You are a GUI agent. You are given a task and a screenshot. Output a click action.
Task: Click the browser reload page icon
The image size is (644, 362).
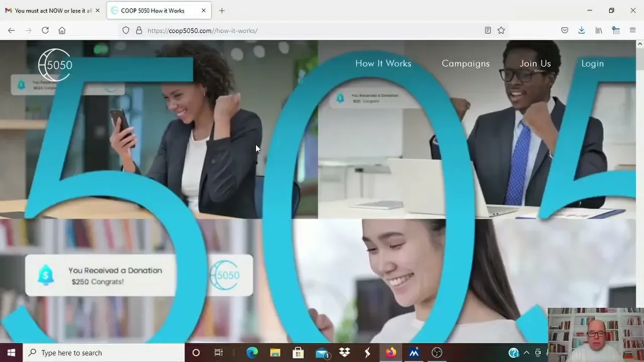click(45, 31)
